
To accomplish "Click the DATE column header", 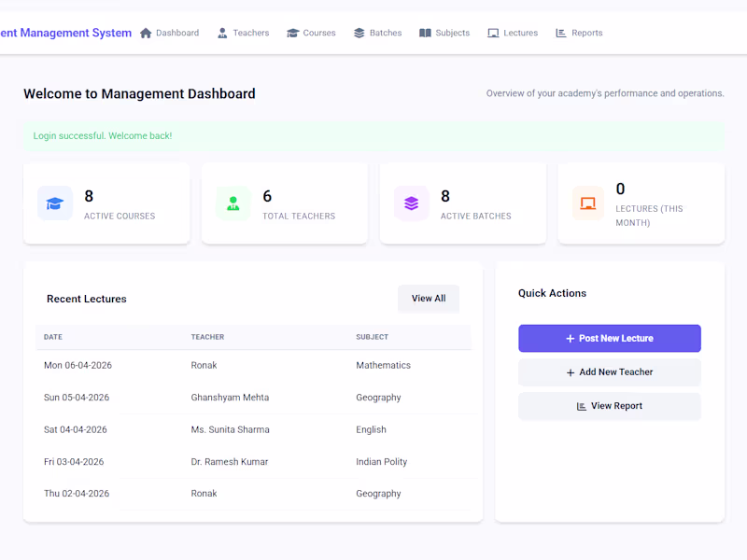I will pyautogui.click(x=53, y=337).
